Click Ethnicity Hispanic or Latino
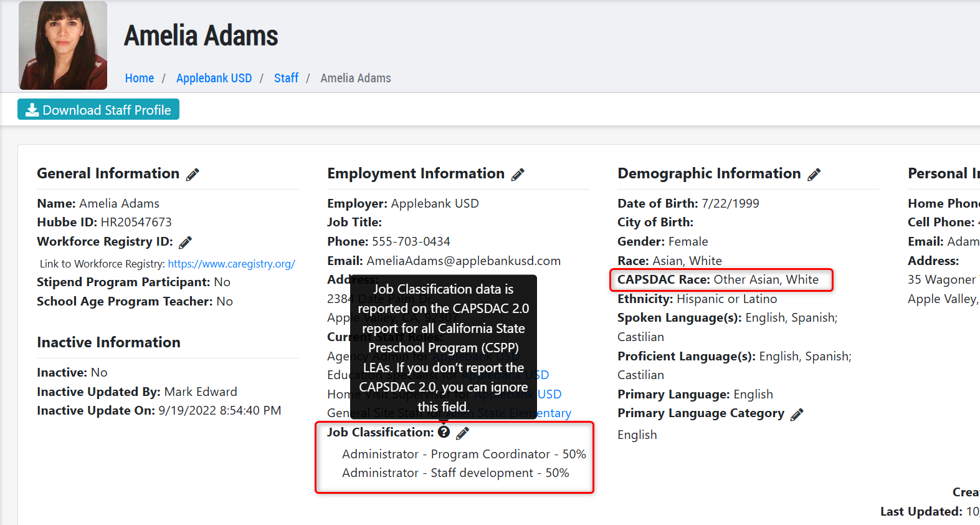This screenshot has width=980, height=525. click(697, 299)
